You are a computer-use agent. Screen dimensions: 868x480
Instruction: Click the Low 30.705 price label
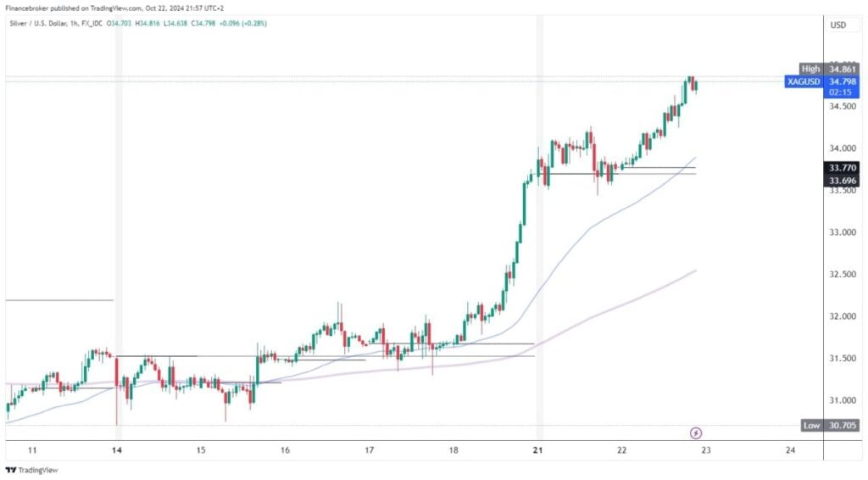[x=830, y=425]
